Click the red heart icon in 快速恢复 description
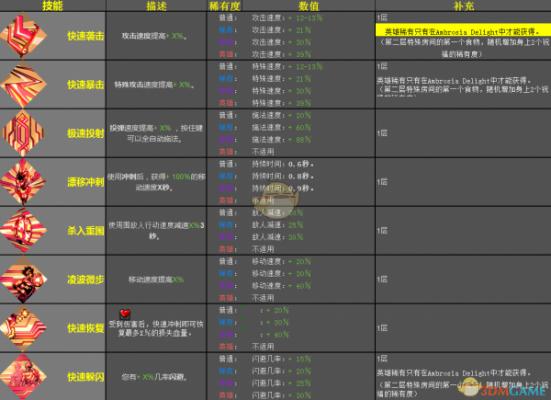 (125, 312)
